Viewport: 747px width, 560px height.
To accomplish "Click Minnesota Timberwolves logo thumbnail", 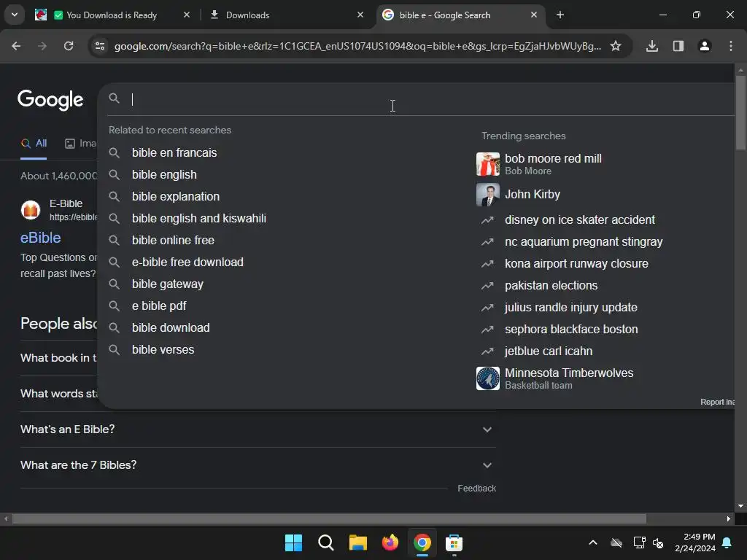I will point(488,378).
